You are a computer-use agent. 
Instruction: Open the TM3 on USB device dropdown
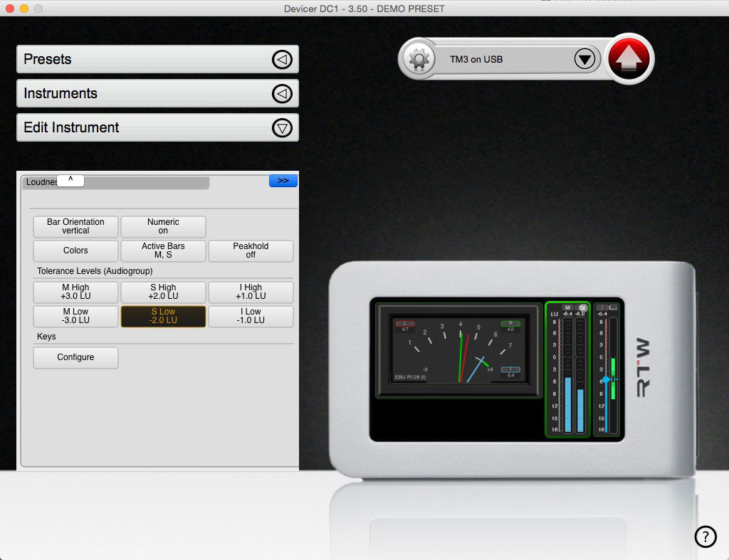(x=585, y=59)
